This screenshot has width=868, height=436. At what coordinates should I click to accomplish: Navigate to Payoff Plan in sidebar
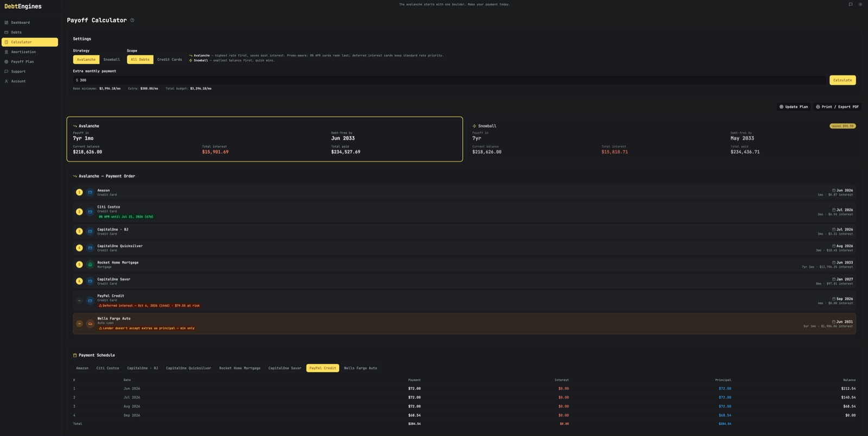[x=29, y=61]
